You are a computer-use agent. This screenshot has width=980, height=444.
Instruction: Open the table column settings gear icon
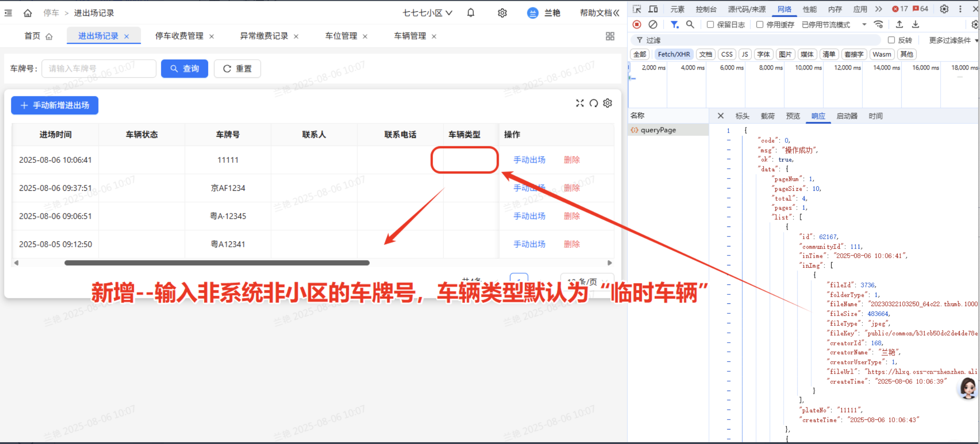coord(608,103)
